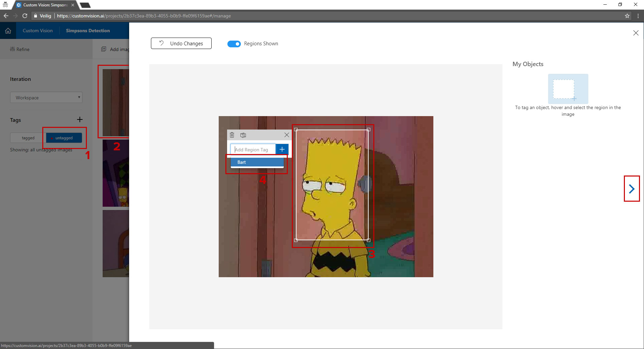This screenshot has width=644, height=349.
Task: Focus the Add Region Tag input field
Action: (x=253, y=149)
